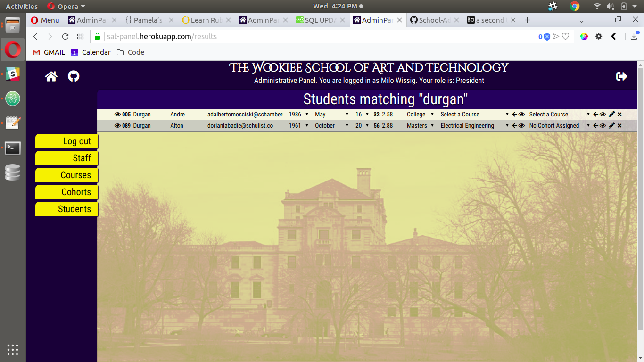
Task: Open the Atom editor from the dock
Action: pos(13,99)
